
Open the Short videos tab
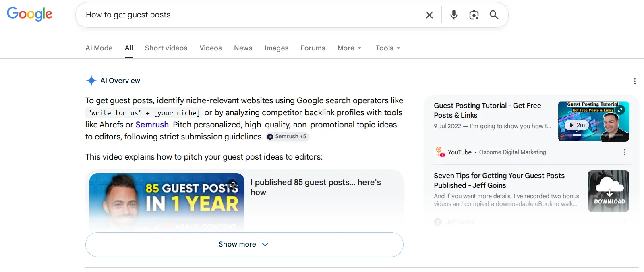click(166, 48)
